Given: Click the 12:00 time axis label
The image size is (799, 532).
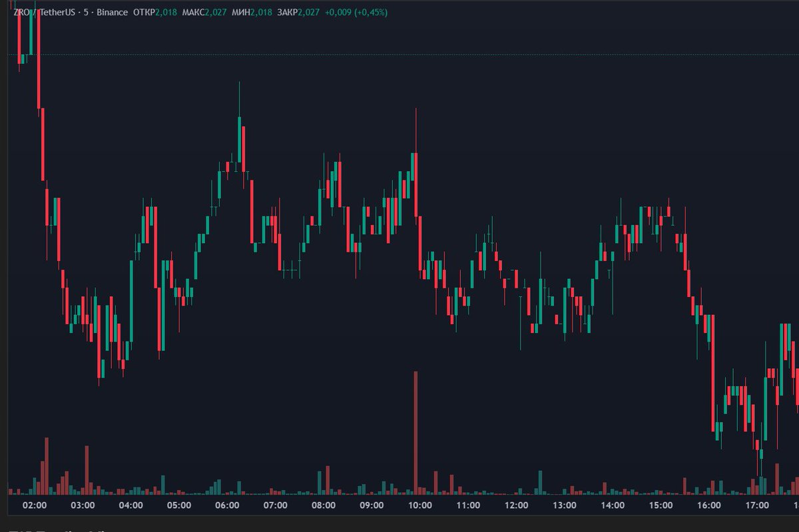Looking at the screenshot, I should (516, 505).
